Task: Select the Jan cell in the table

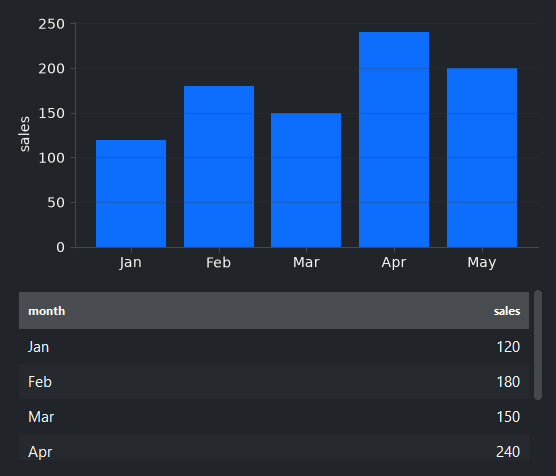Action: [x=38, y=347]
